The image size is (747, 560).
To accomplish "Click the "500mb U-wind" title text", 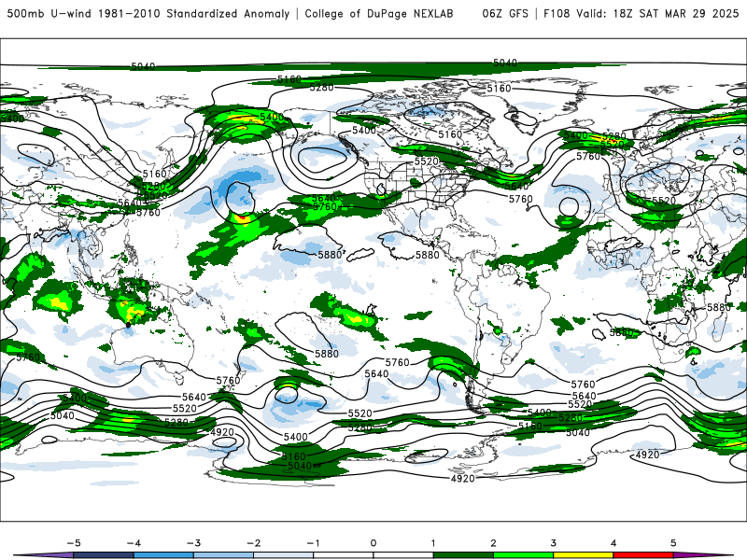I will click(49, 14).
